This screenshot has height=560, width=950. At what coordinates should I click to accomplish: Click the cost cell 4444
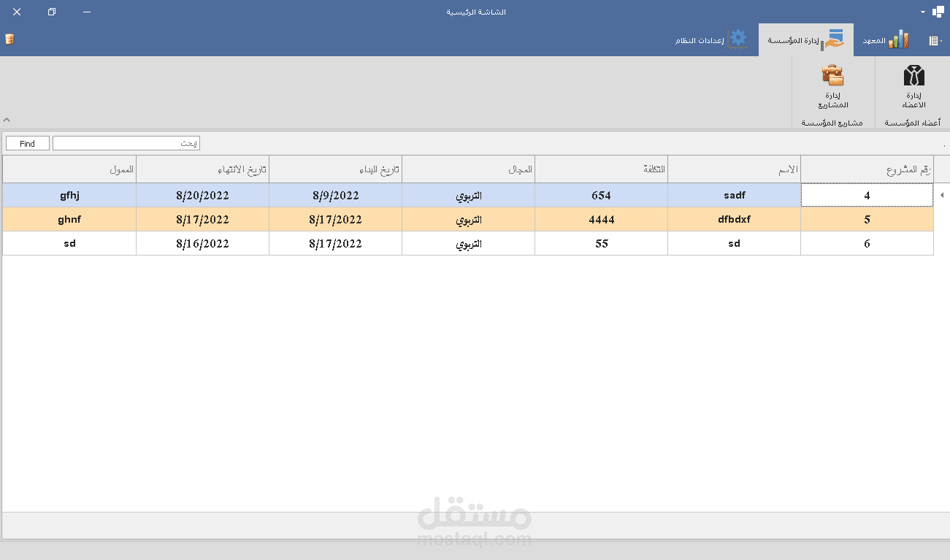coord(602,220)
